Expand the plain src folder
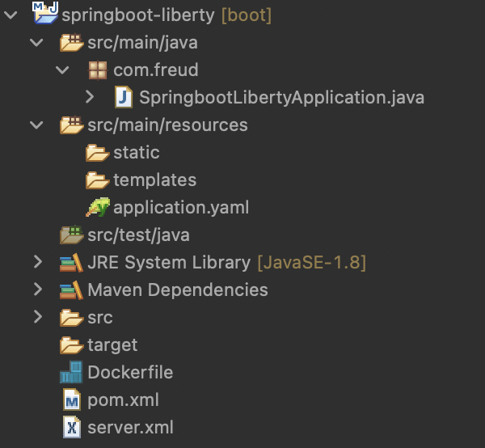485x448 pixels. tap(38, 317)
